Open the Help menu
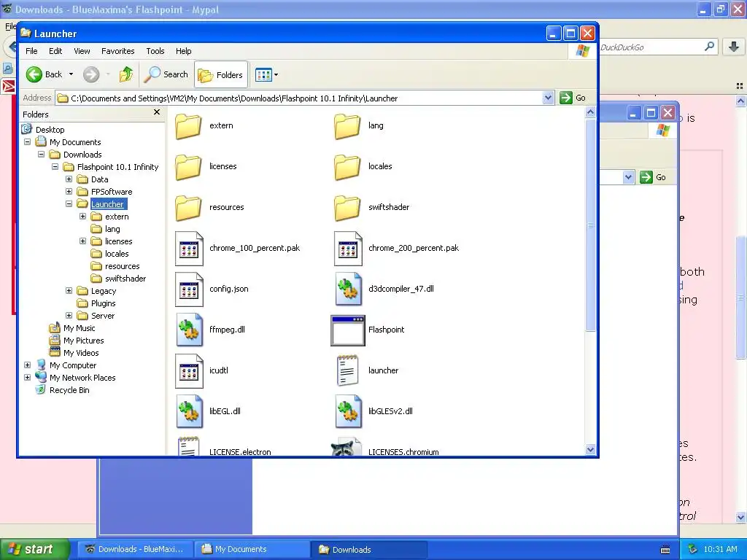The image size is (747, 560). point(183,51)
